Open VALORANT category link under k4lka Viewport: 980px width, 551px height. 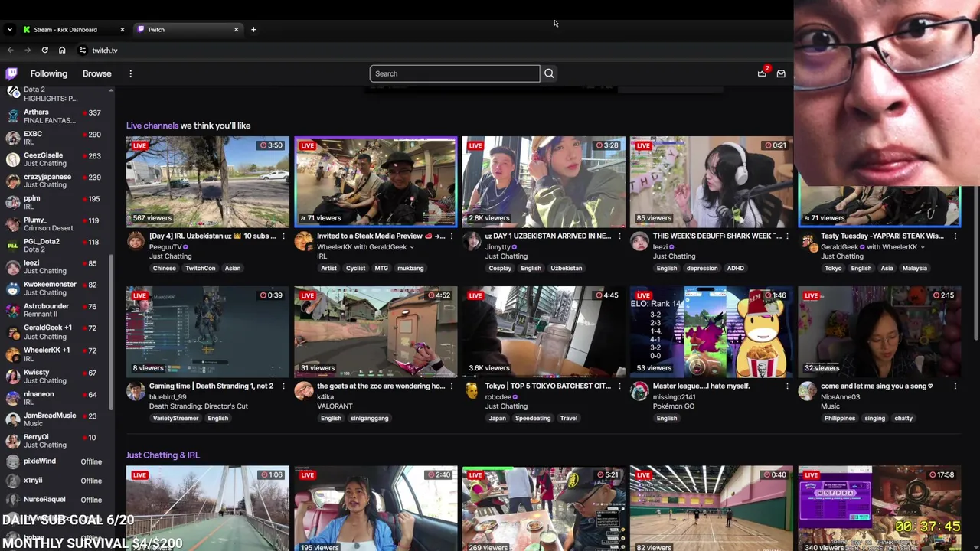pos(335,406)
